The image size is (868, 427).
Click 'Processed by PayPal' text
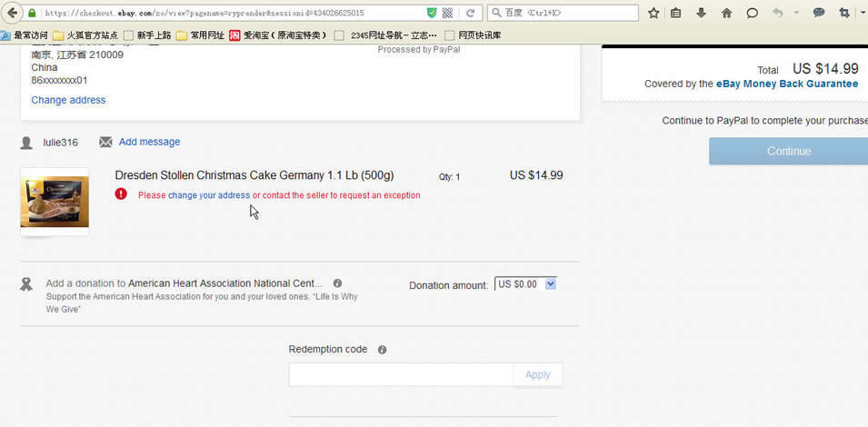pyautogui.click(x=419, y=49)
